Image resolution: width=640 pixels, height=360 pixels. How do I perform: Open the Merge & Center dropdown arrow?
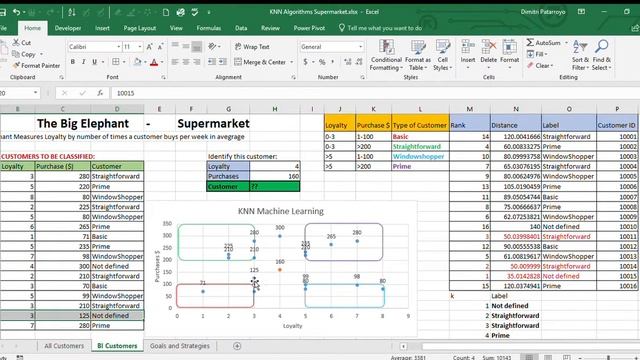click(x=291, y=62)
